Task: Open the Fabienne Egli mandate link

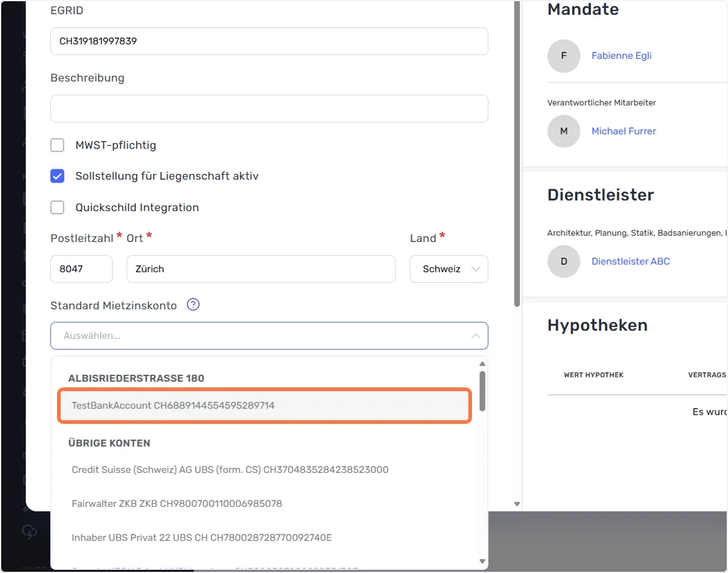Action: [x=621, y=56]
